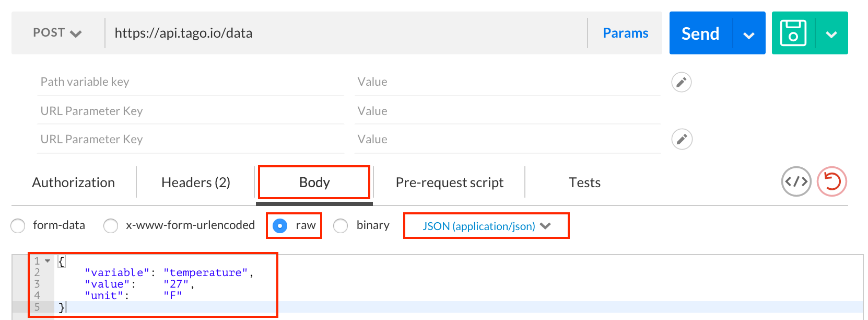Click the first URL Parameter Key field
Viewport: 868px width, 320px height.
[x=191, y=111]
